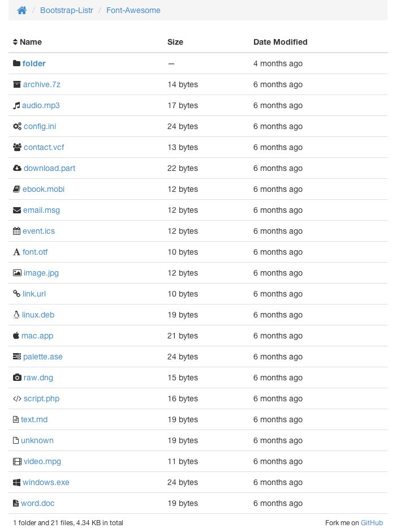The image size is (396, 532).
Task: Click the music note icon beside audio.mp3
Action: 16,105
